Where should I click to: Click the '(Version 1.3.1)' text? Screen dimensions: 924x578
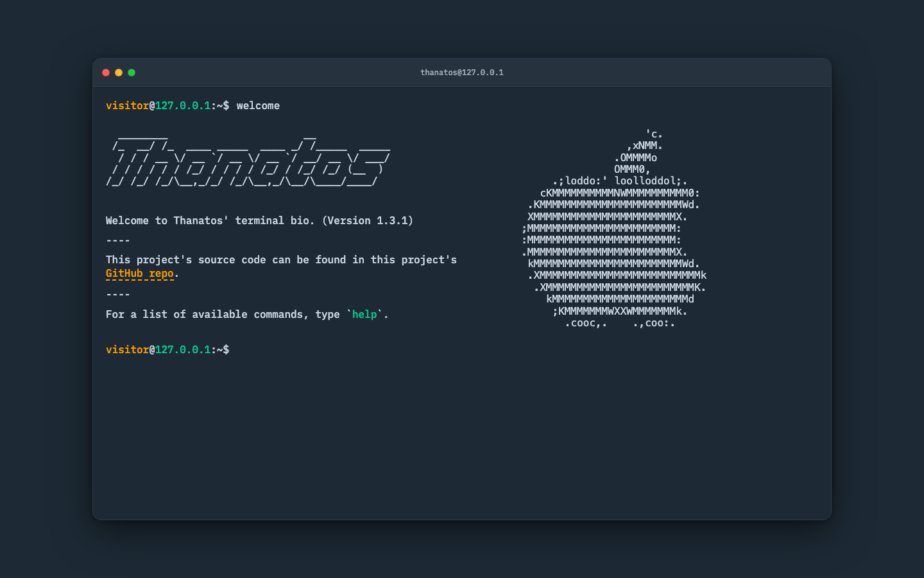pyautogui.click(x=368, y=220)
